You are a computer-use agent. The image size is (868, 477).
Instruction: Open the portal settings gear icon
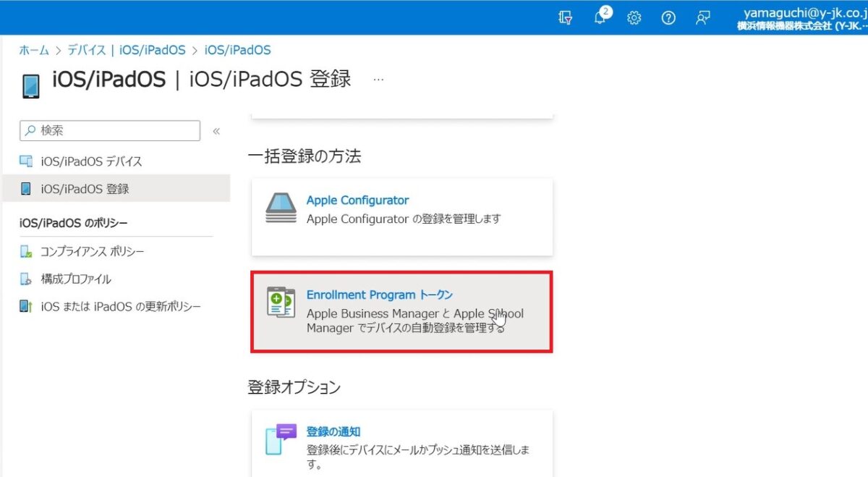[x=634, y=18]
